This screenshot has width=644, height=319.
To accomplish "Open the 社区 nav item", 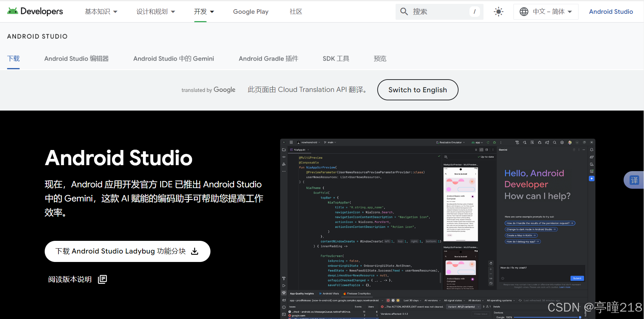I will 296,12.
